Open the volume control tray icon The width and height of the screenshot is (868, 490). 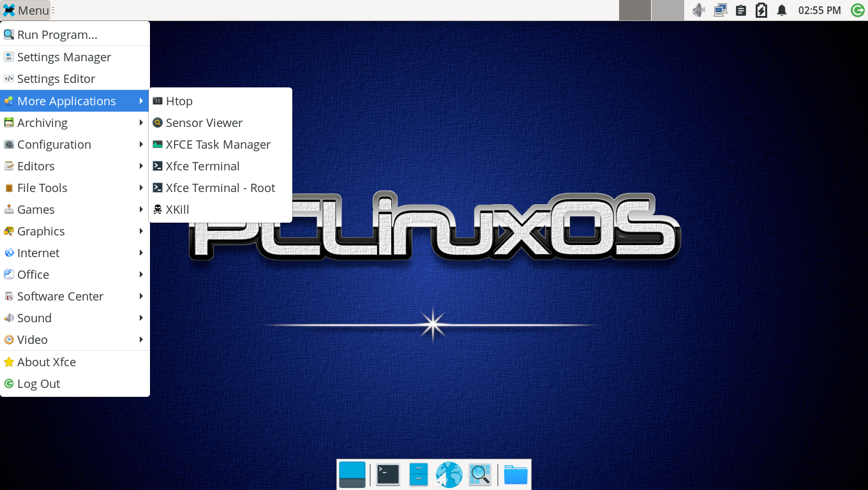699,10
